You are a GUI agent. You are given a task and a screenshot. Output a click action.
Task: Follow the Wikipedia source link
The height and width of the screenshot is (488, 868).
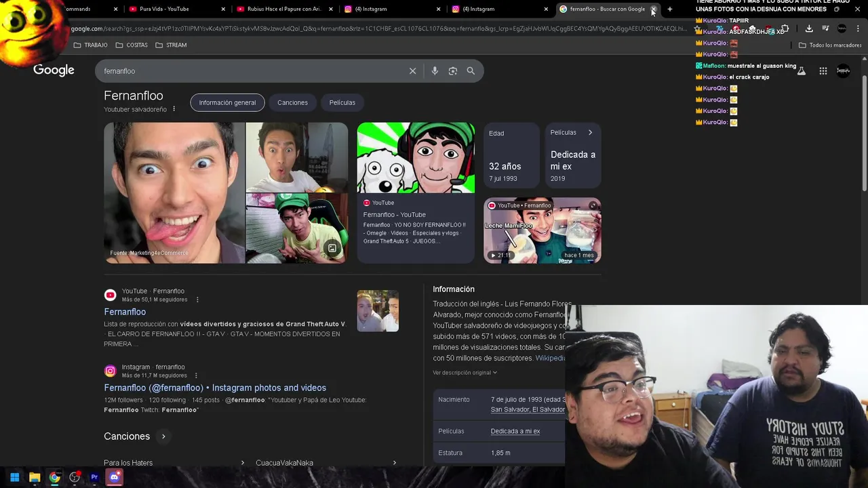[550, 358]
